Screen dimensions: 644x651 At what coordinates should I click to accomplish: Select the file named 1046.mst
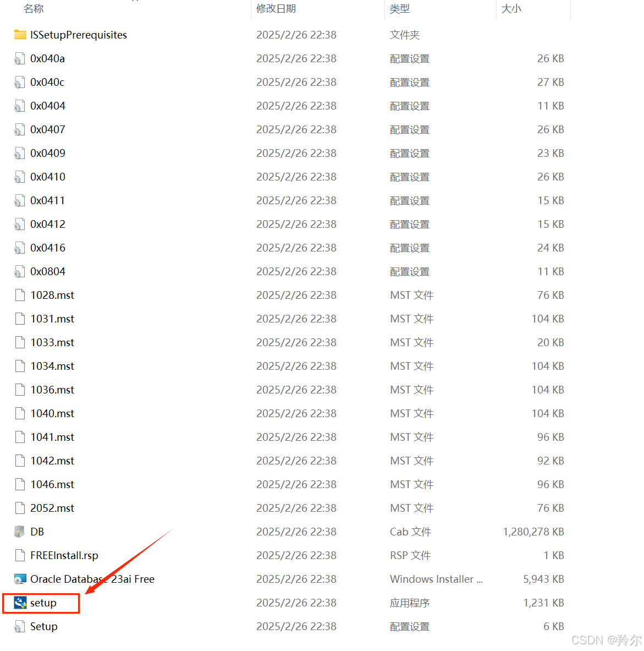(52, 484)
